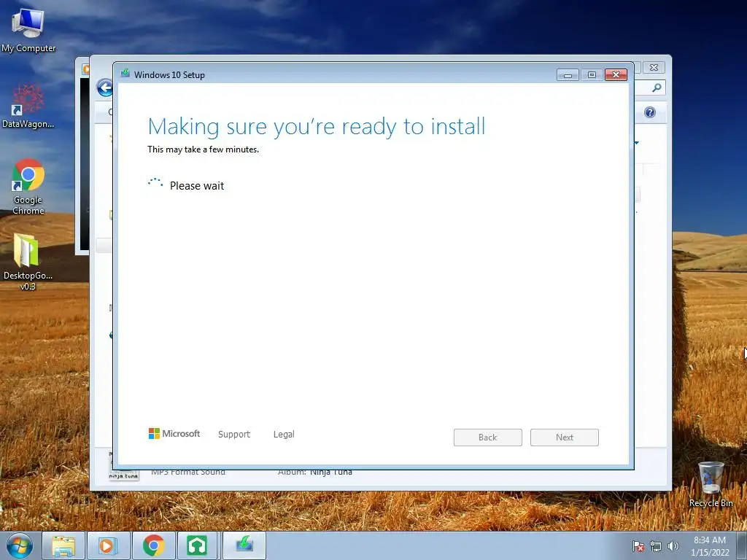Open Action Center flag in system tray
The height and width of the screenshot is (560, 747).
tap(638, 546)
